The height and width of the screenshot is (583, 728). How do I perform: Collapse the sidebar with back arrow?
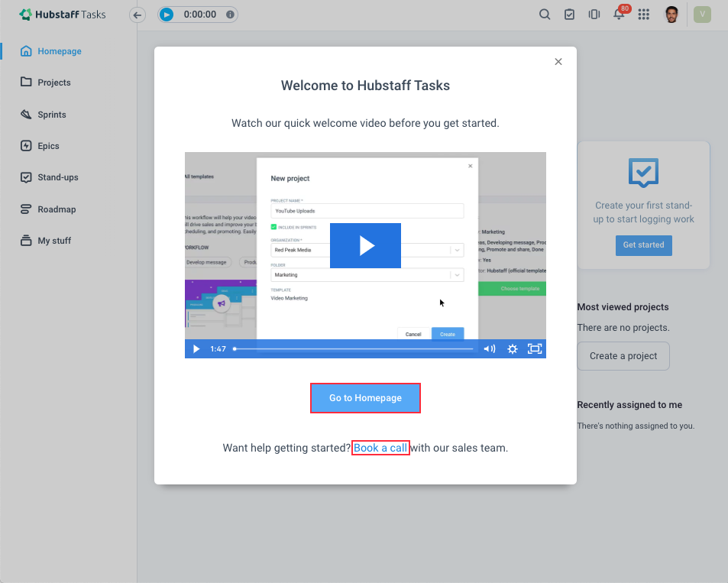pos(137,15)
